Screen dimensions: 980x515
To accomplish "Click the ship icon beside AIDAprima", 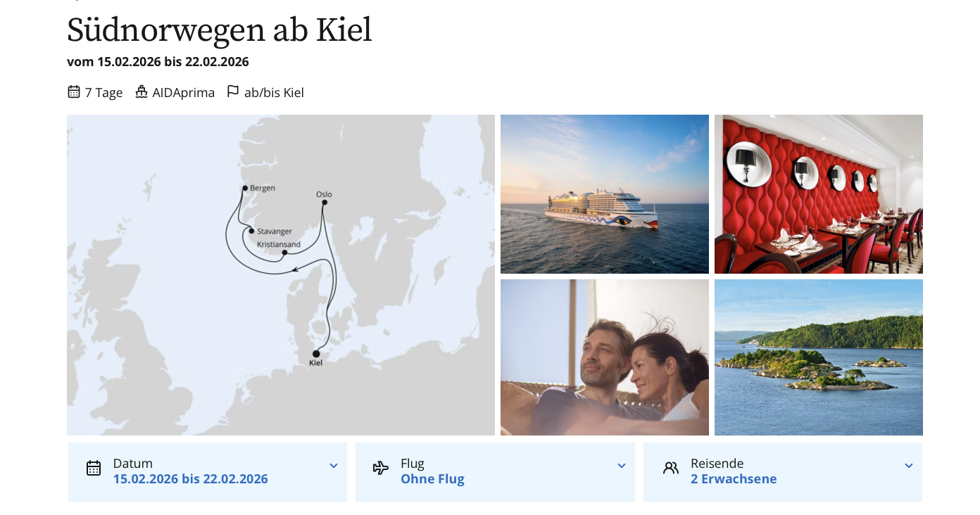I will tap(142, 92).
